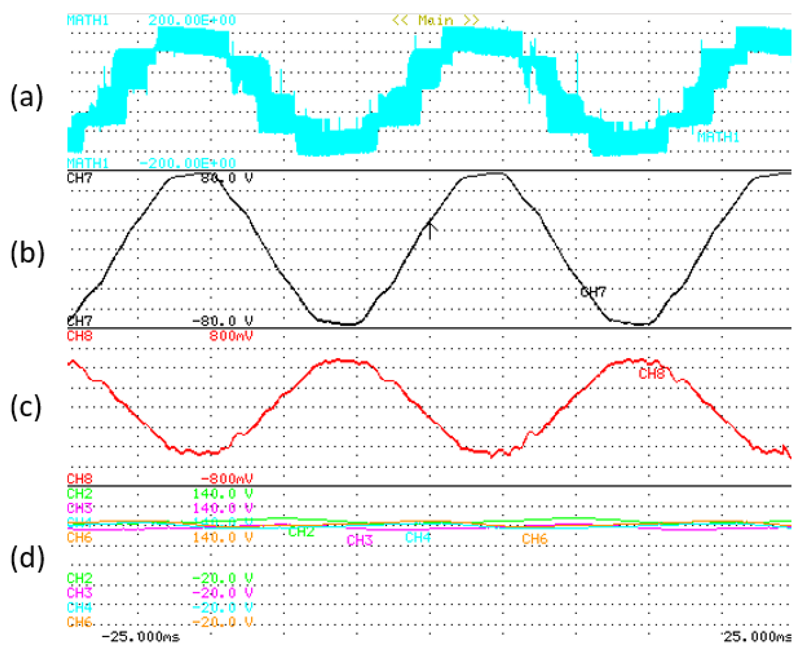Select the green CH2 140.0 V label
This screenshot has height=659, width=812.
pos(223,494)
